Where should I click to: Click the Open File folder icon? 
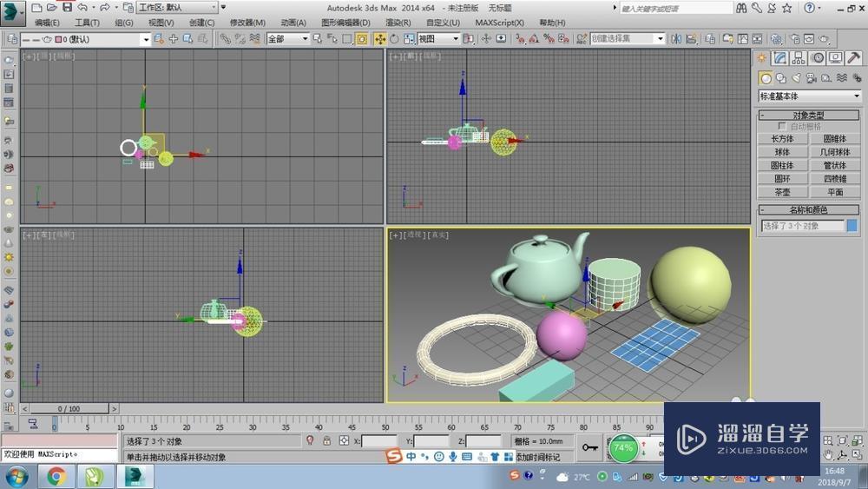51,8
